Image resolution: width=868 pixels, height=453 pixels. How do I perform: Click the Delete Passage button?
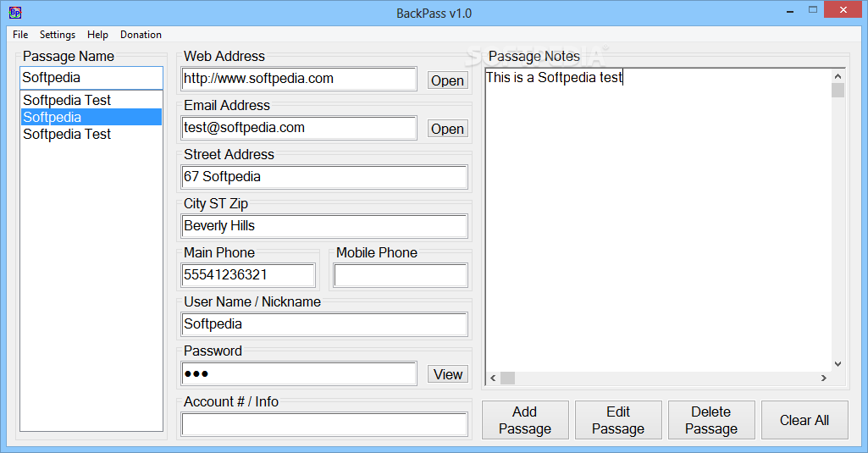(x=710, y=420)
